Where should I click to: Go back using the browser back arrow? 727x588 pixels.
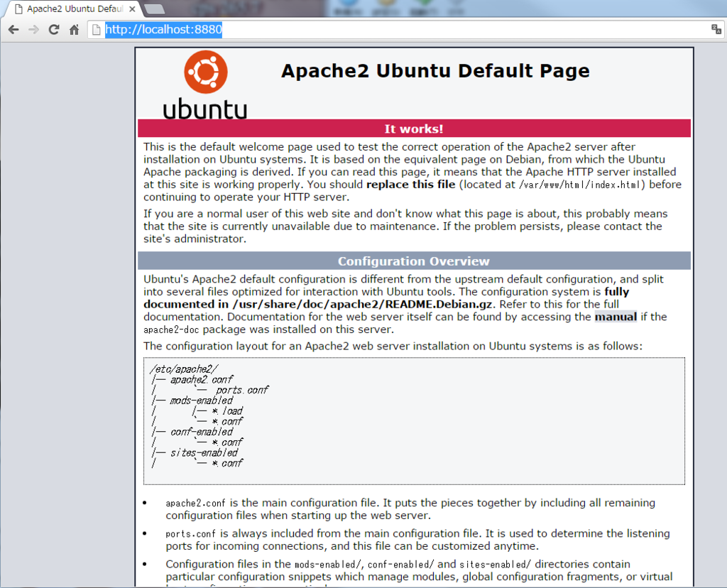(x=14, y=30)
